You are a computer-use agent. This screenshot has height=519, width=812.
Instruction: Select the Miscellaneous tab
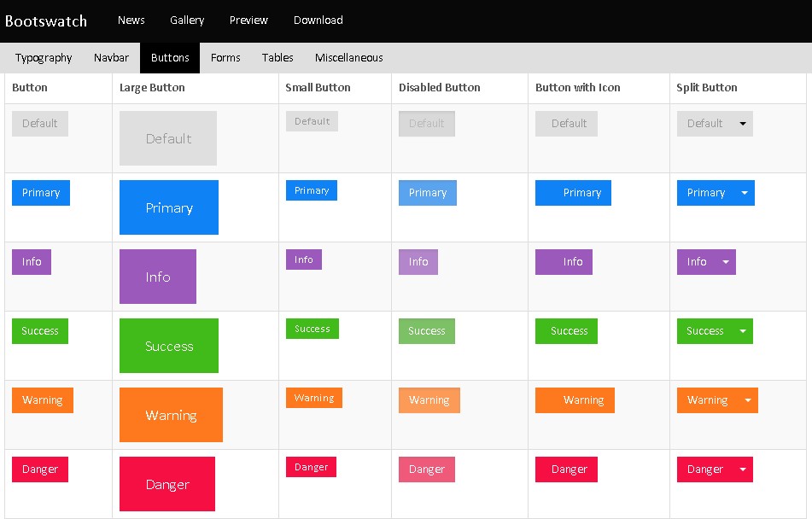click(x=348, y=58)
